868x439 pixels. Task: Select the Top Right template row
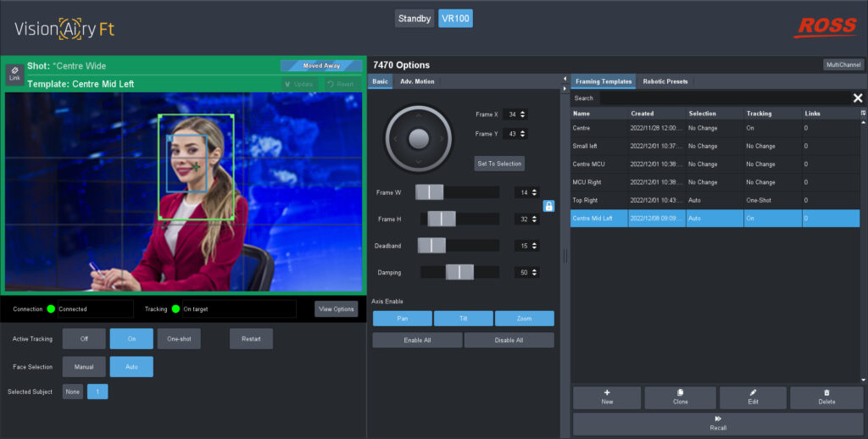click(x=715, y=200)
